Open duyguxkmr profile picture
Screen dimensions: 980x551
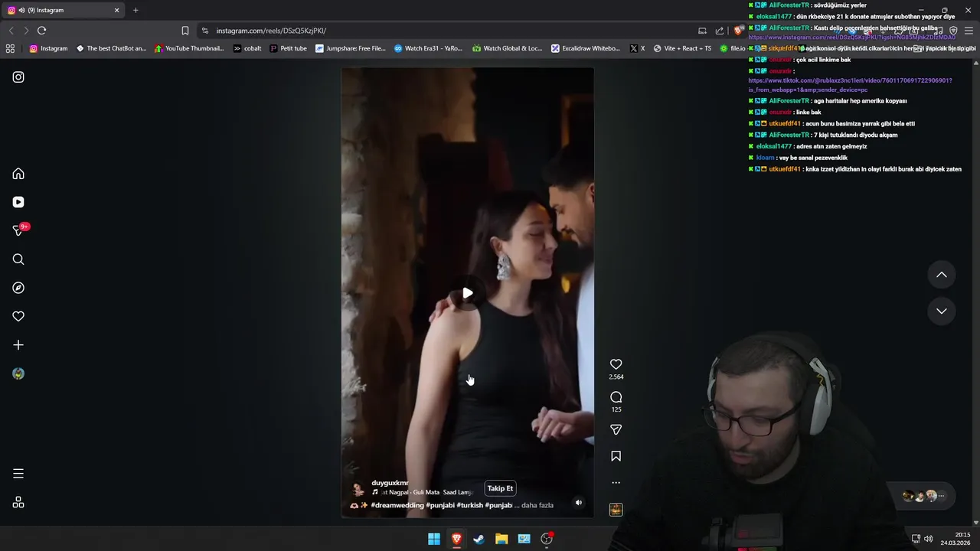click(x=358, y=488)
